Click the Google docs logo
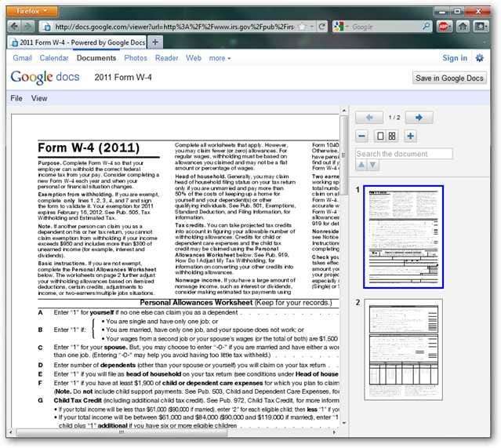Screen dimensions: 501x448 [45, 77]
